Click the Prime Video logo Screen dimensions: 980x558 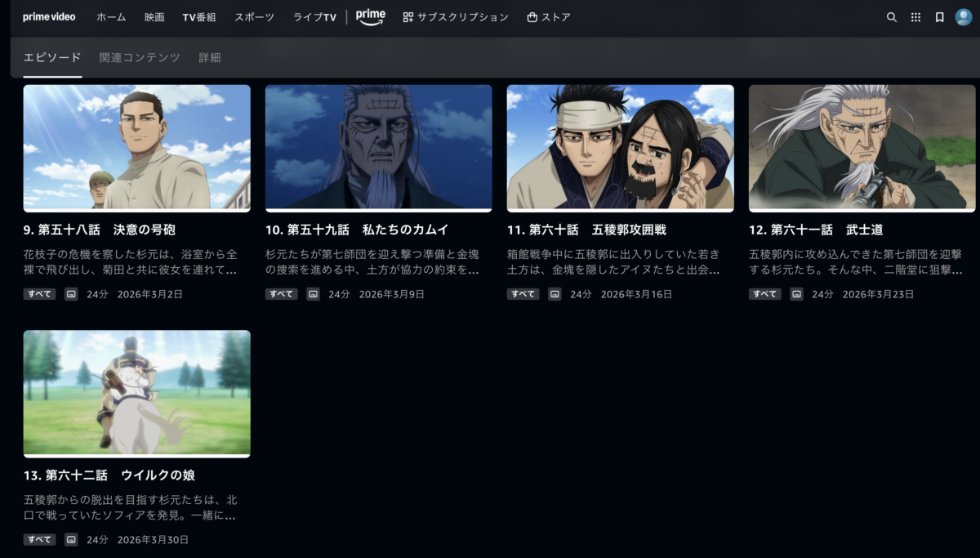point(49,16)
